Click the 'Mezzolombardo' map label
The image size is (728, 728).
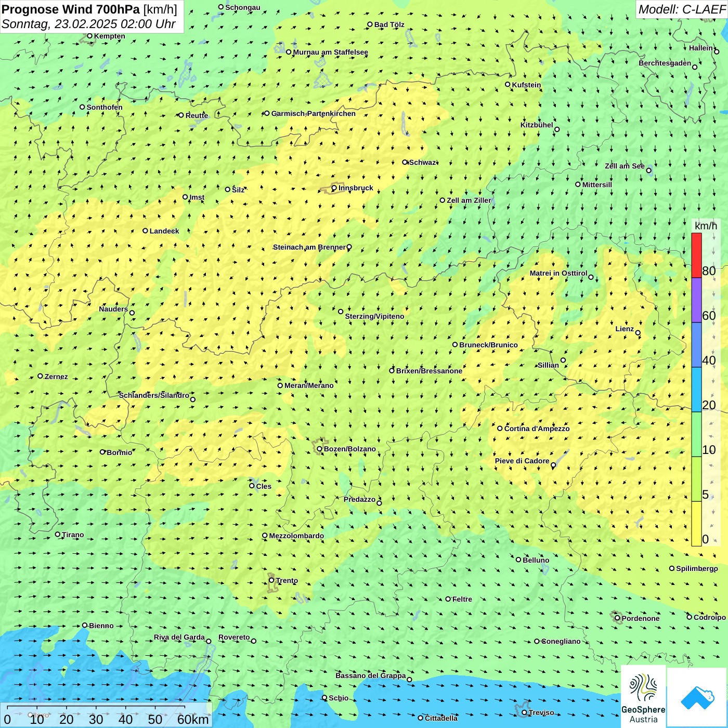(296, 536)
